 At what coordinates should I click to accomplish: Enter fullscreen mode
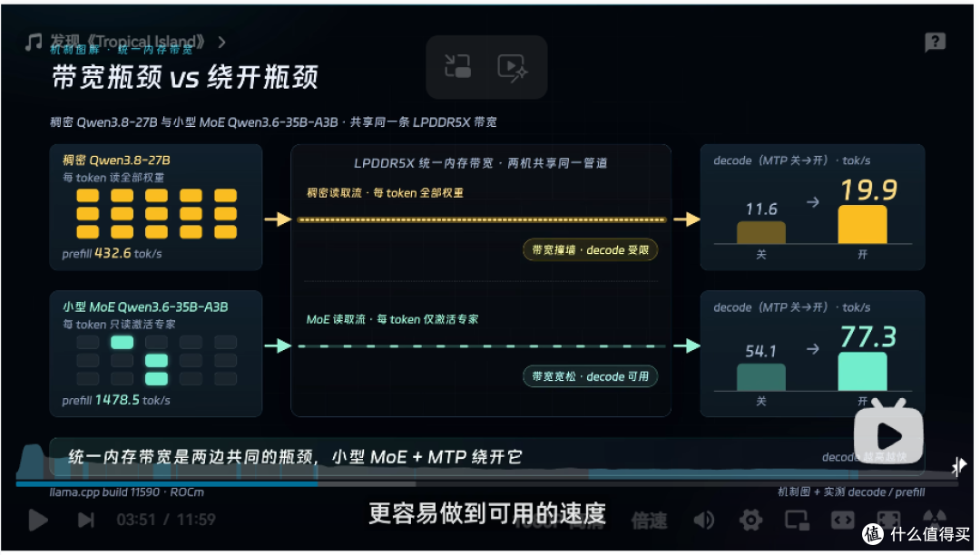point(888,518)
